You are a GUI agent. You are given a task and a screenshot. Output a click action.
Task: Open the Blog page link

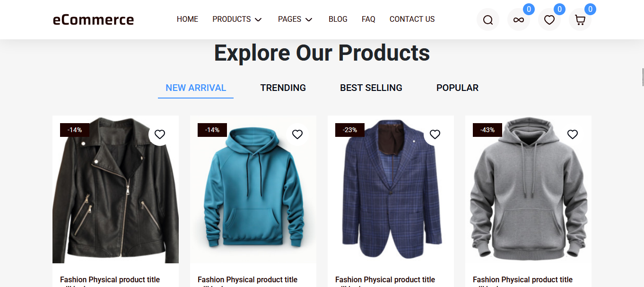coord(338,19)
